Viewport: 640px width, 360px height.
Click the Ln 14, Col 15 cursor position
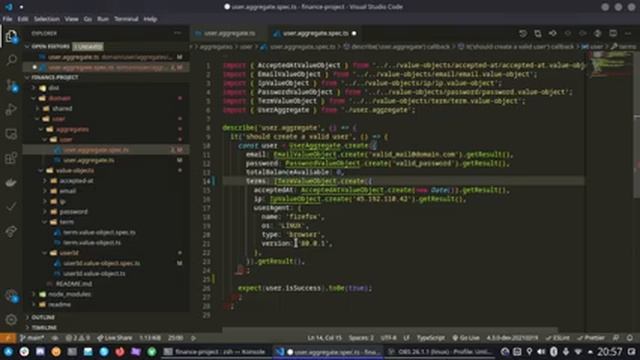[324, 338]
